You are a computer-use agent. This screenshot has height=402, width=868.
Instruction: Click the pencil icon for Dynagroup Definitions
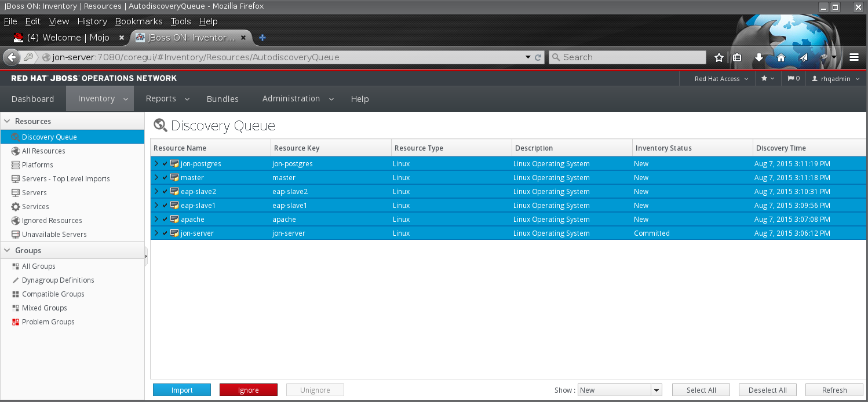16,280
